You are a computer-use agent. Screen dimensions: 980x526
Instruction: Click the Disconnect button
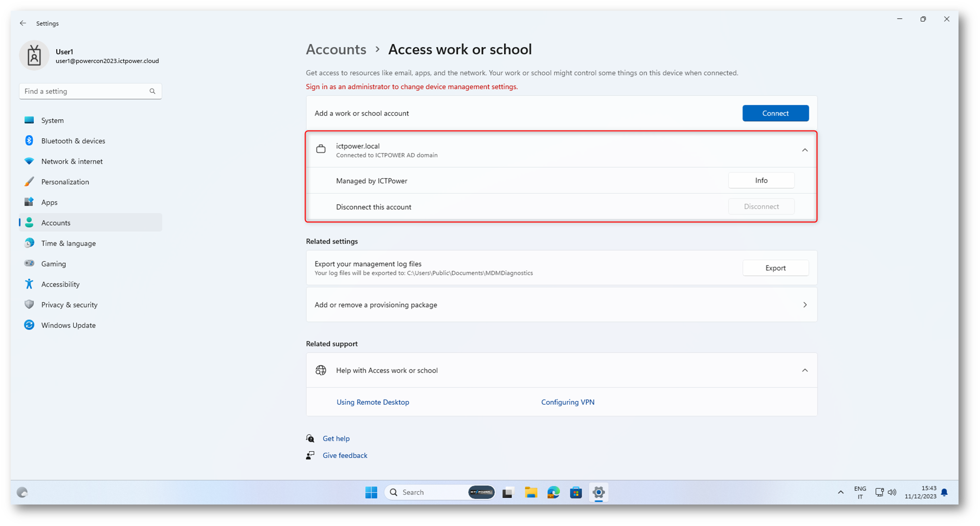(x=761, y=207)
